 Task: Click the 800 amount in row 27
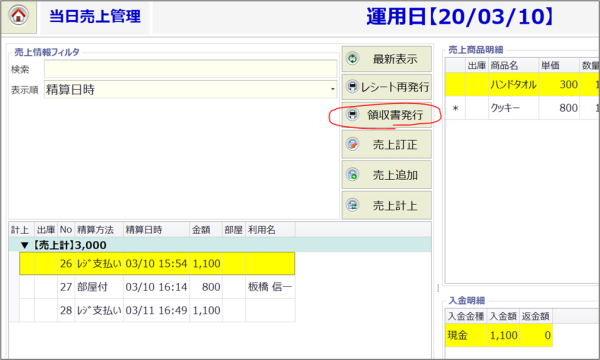pyautogui.click(x=206, y=287)
